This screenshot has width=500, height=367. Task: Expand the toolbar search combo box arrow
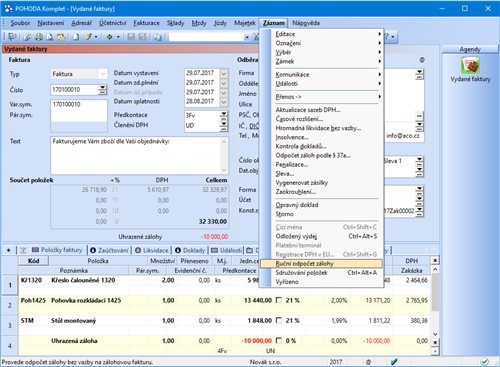coord(247,37)
